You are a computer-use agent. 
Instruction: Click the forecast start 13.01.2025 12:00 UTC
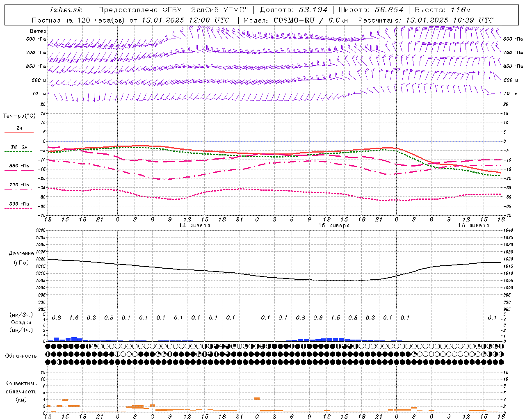click(185, 20)
